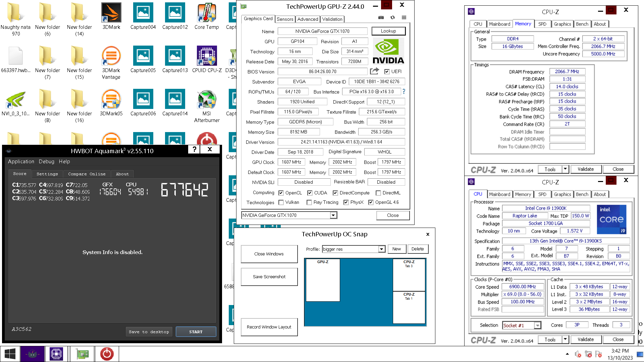Open the Capture004 image file
Image resolution: width=644 pixels, height=362 pixels.
click(x=143, y=16)
